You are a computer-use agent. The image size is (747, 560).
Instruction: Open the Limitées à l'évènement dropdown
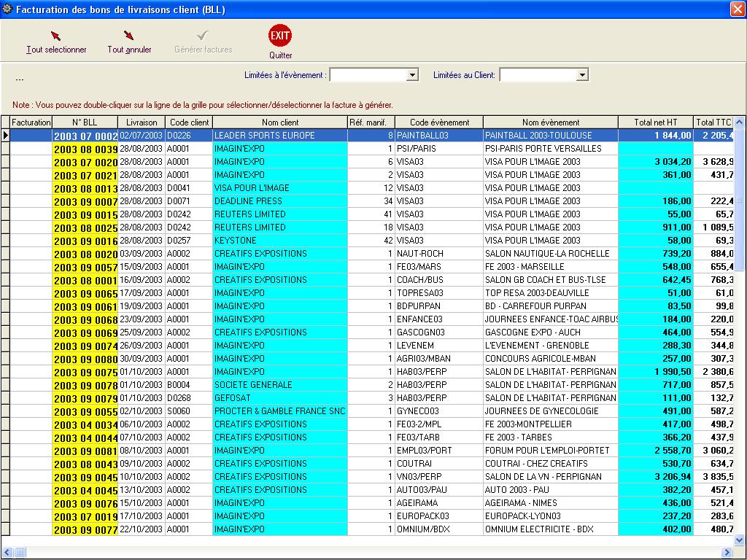[x=413, y=75]
